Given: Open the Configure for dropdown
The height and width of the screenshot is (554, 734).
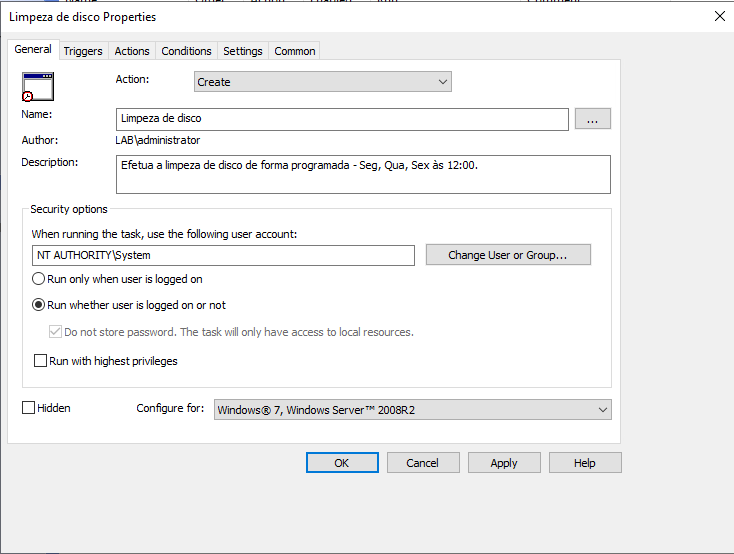Looking at the screenshot, I should 412,409.
